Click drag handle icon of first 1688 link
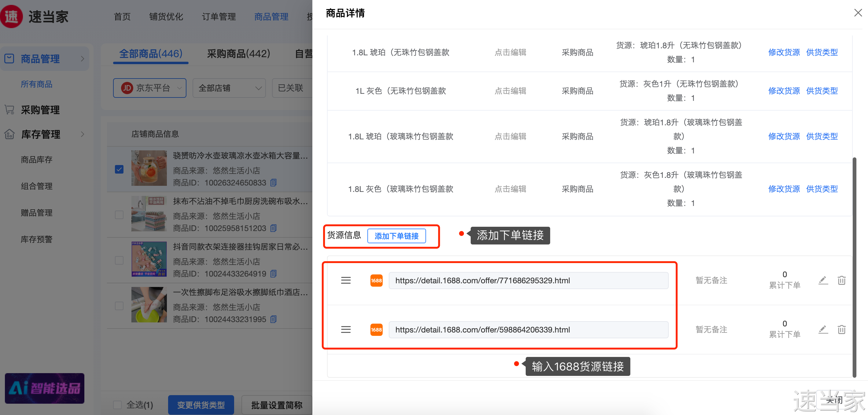Image resolution: width=868 pixels, height=415 pixels. click(x=346, y=280)
